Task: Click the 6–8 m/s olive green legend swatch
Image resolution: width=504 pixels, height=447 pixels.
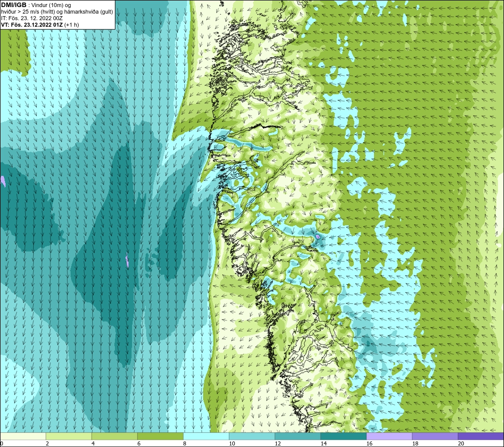Action: (x=160, y=436)
